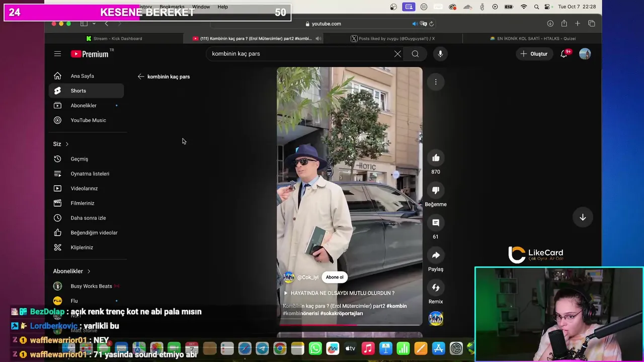Clear the search field with X
The height and width of the screenshot is (362, 644).
pos(397,54)
